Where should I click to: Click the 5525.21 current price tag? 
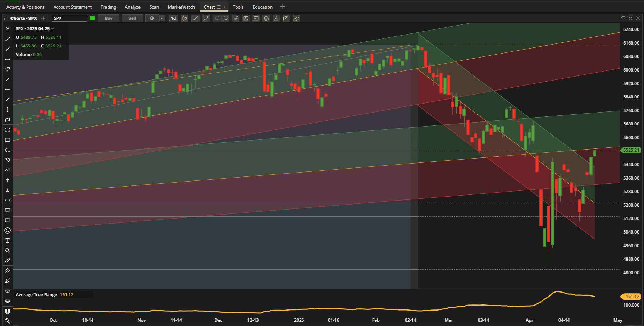(x=631, y=150)
